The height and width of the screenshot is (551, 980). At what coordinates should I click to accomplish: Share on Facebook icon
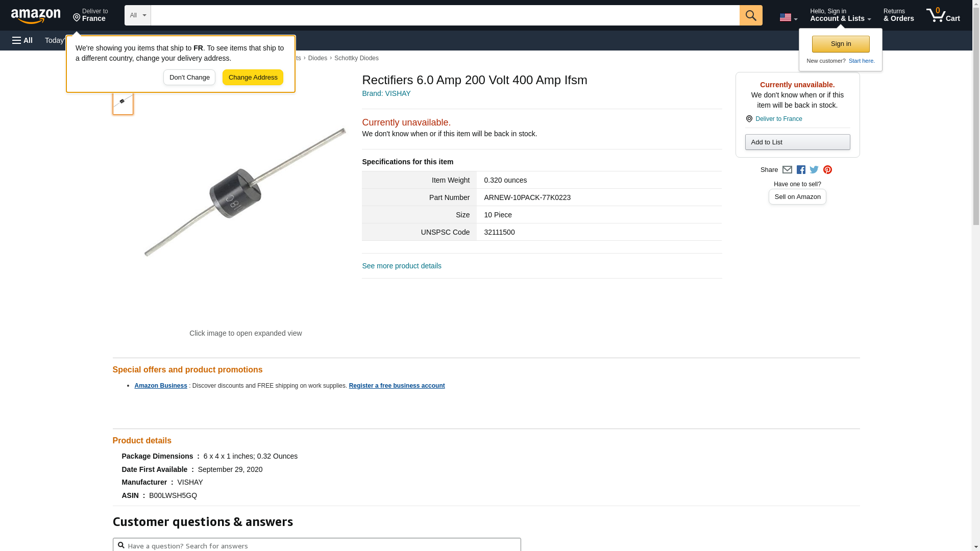click(x=801, y=170)
